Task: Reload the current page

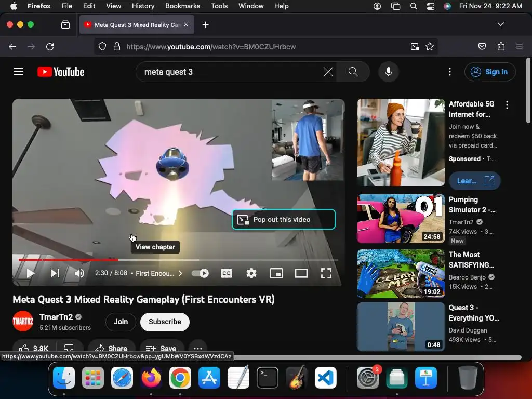Action: pyautogui.click(x=50, y=46)
